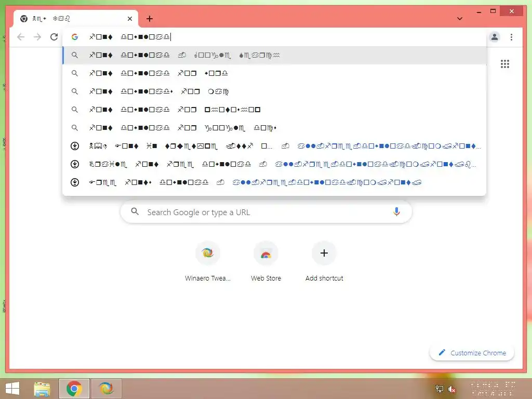Open the first download-icon URL suggestion
Viewport: 532px width, 399px height.
click(x=274, y=146)
